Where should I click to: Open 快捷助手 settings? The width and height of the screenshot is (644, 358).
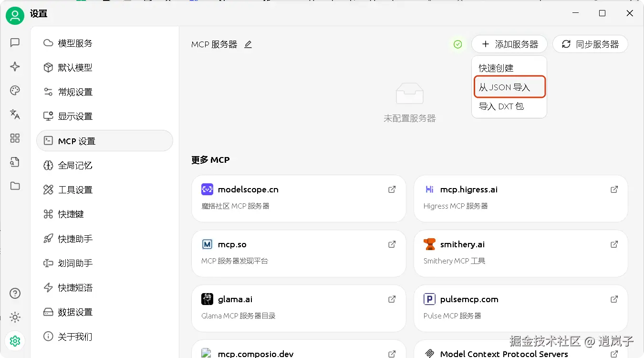pos(104,239)
